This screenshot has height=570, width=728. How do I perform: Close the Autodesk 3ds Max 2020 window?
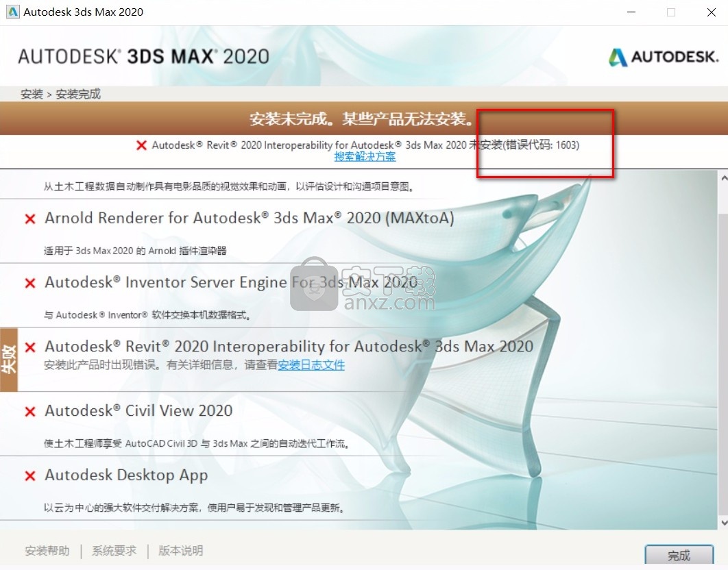click(x=711, y=12)
